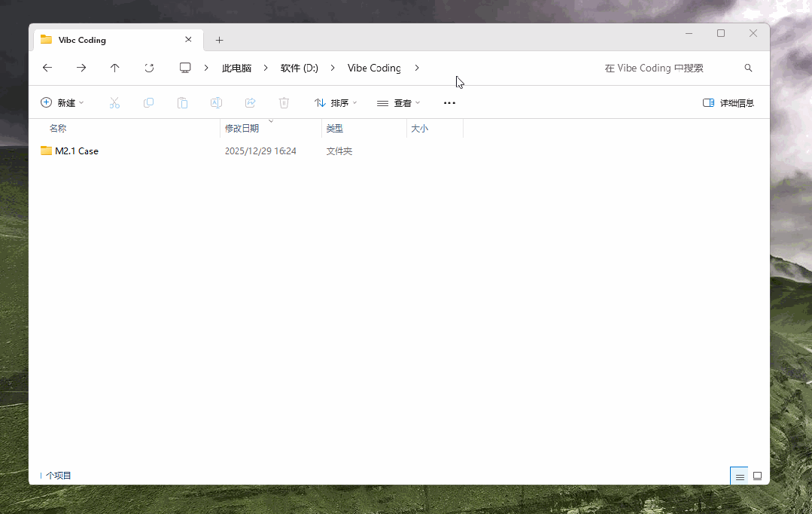Open the M2.1 Case folder

pyautogui.click(x=75, y=151)
